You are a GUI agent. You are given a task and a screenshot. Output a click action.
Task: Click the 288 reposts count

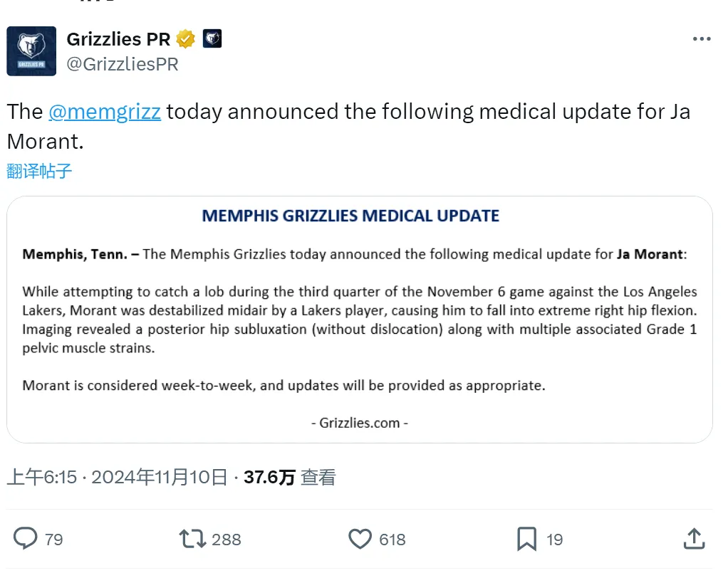click(x=227, y=540)
